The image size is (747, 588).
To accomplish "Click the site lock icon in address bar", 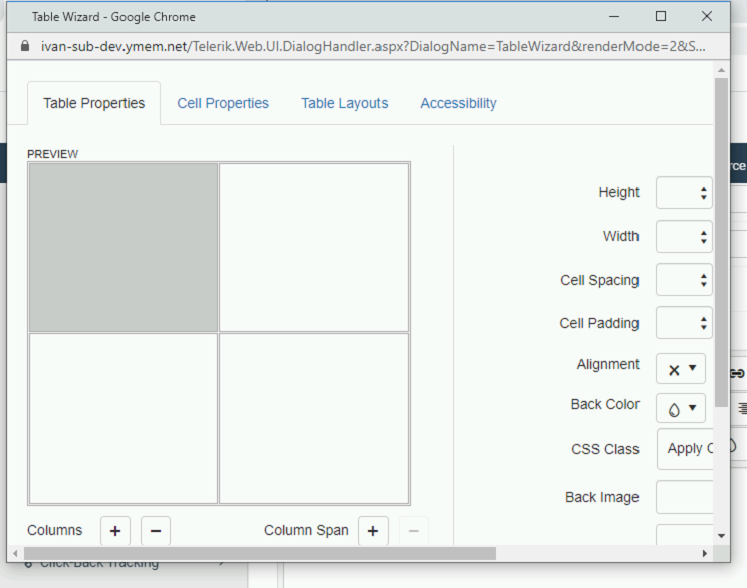I will coord(25,47).
